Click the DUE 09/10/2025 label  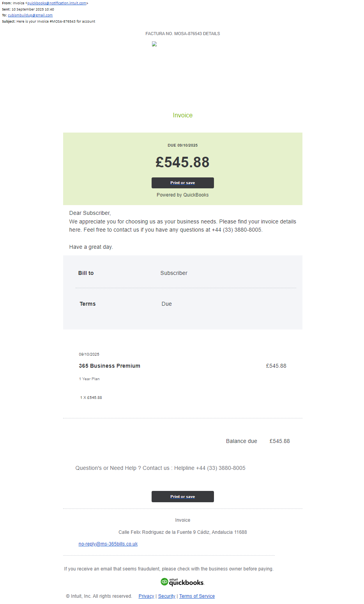click(x=182, y=145)
